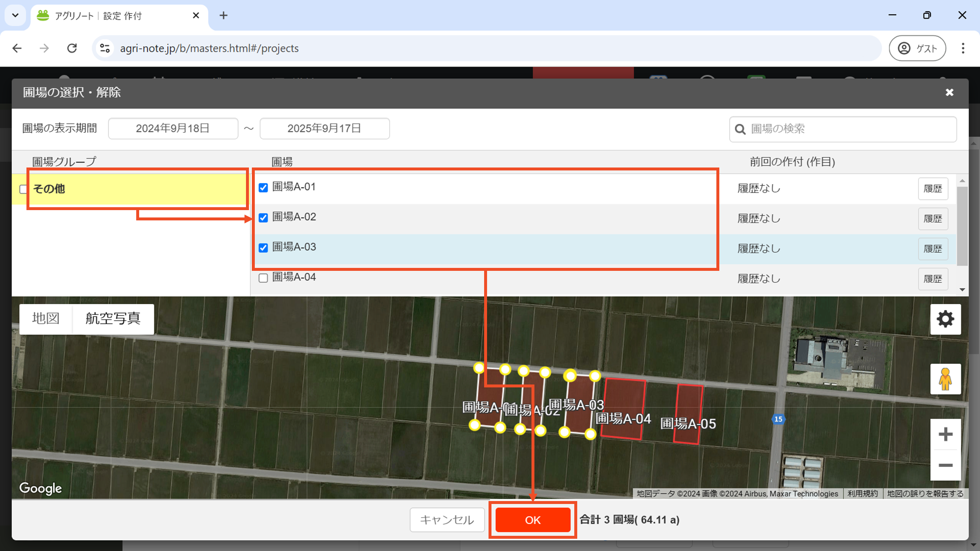Uncheck the 圃場A-01 checkbox
This screenshot has height=551, width=980.
click(x=263, y=188)
